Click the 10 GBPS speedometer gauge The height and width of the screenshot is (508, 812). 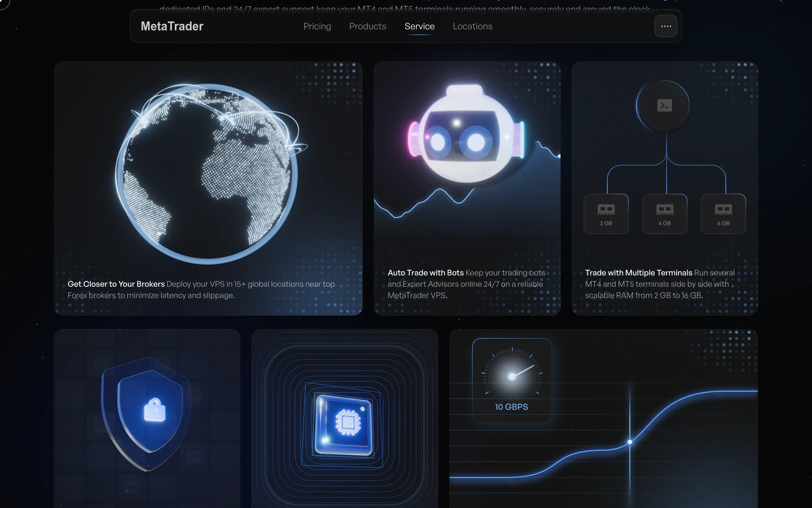coord(512,380)
